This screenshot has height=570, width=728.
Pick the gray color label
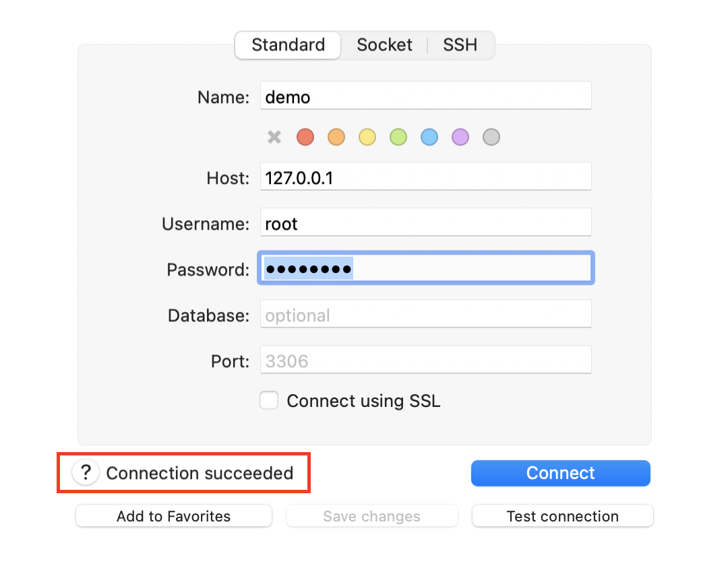[x=491, y=137]
